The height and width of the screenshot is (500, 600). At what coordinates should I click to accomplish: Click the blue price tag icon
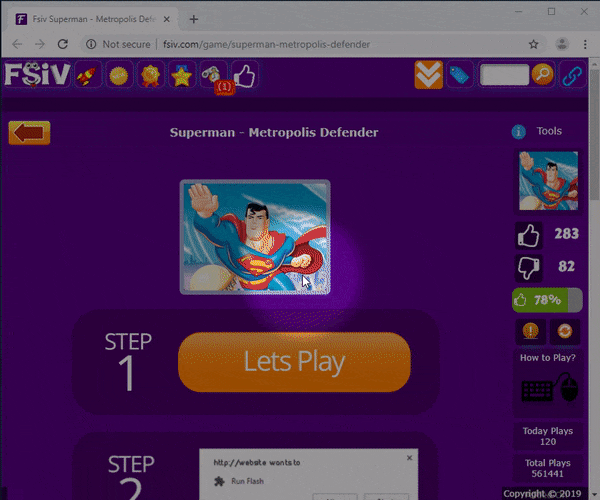point(460,75)
